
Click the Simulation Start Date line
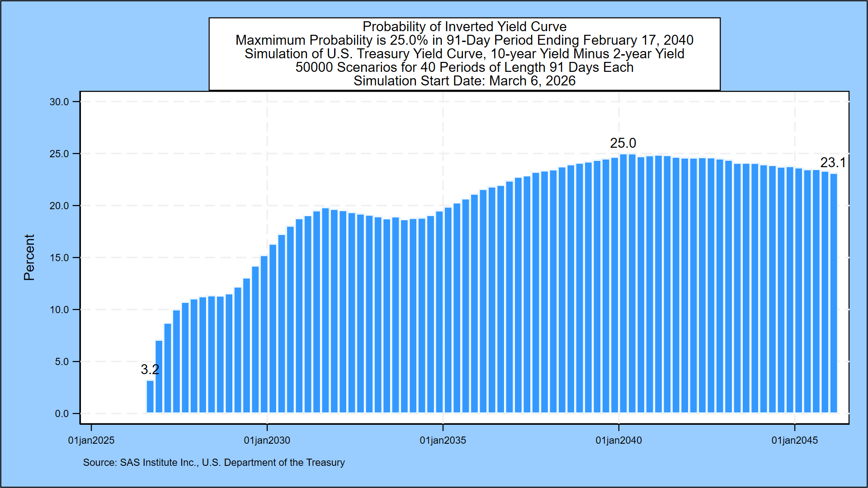(x=464, y=81)
